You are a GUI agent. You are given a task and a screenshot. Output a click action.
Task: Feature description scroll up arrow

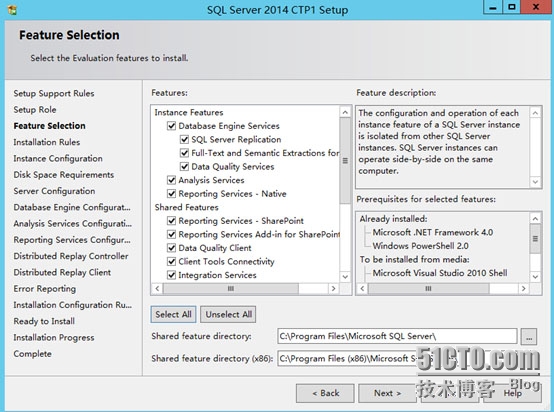coord(535,113)
